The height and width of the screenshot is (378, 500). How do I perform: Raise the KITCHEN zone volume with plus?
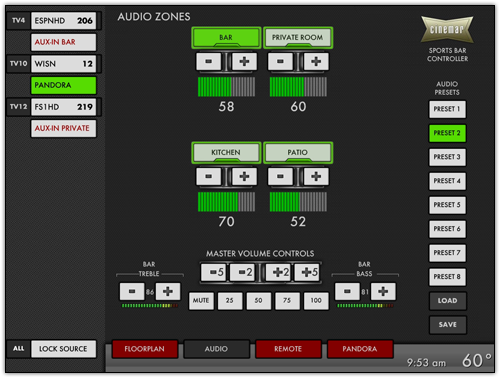[x=244, y=176]
